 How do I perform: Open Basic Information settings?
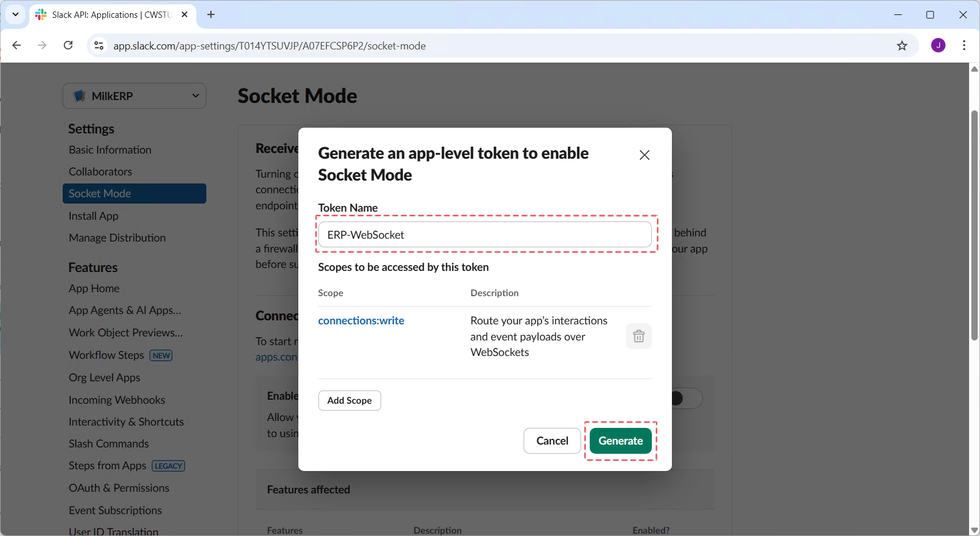click(x=110, y=150)
